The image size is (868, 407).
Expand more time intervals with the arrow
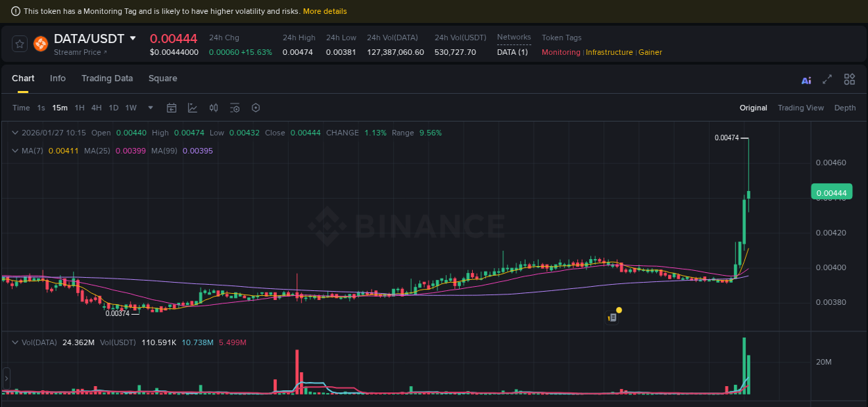click(x=150, y=108)
